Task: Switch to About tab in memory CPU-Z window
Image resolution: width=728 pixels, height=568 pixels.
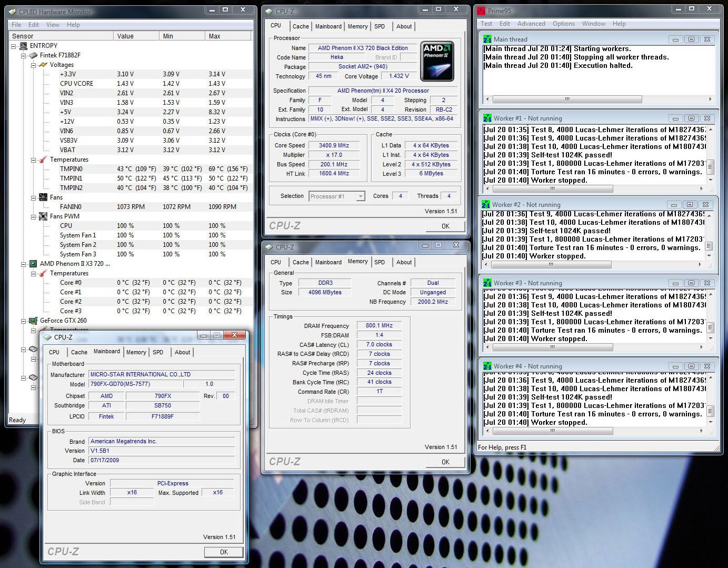Action: coord(404,262)
